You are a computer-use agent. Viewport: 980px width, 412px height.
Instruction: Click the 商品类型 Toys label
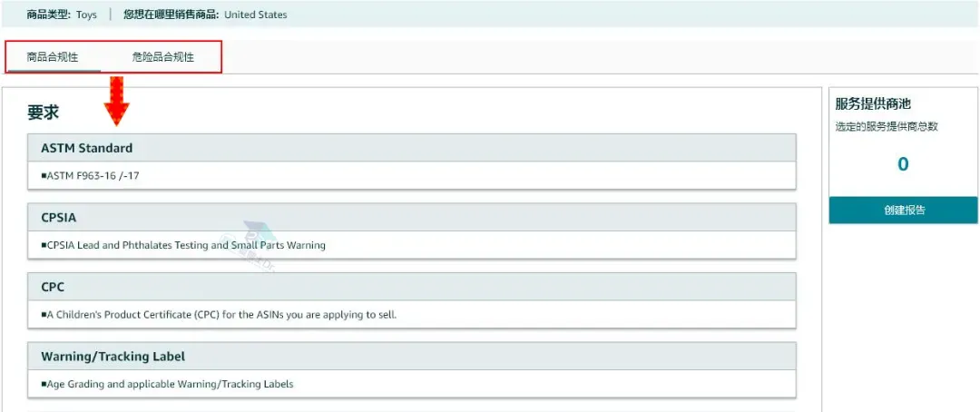coord(62,15)
